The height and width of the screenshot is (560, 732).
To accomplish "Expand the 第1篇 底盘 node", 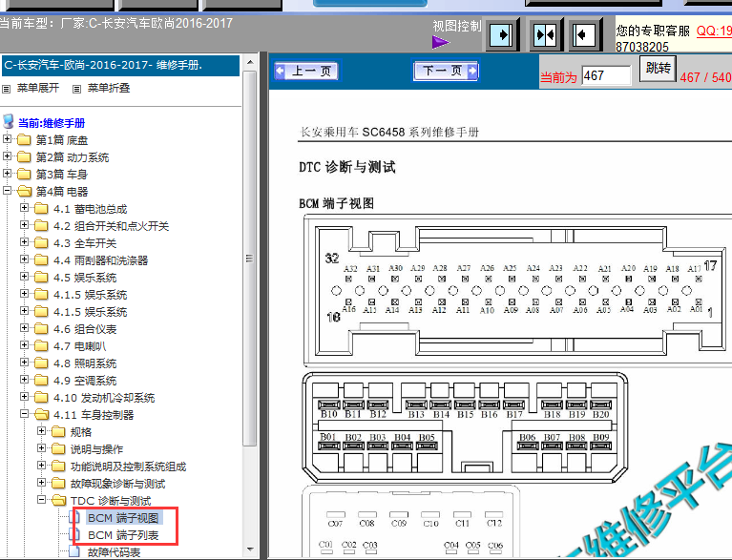I will click(x=7, y=138).
